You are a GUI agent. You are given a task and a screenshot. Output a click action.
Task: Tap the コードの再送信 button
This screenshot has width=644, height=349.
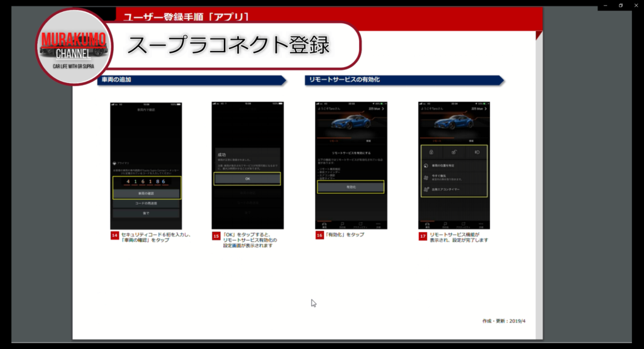(x=146, y=203)
